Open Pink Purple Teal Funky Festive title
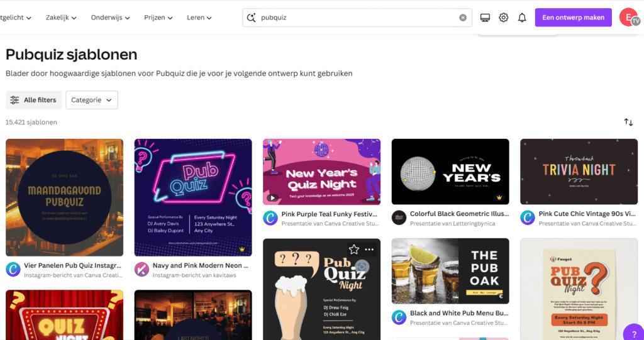This screenshot has width=644, height=340. (329, 214)
